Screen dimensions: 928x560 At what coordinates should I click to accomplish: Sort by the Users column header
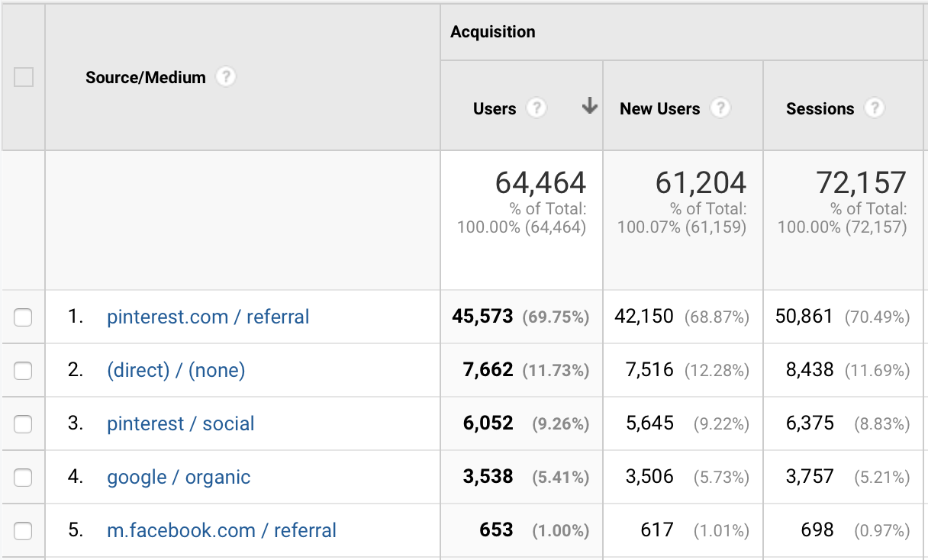pos(495,108)
